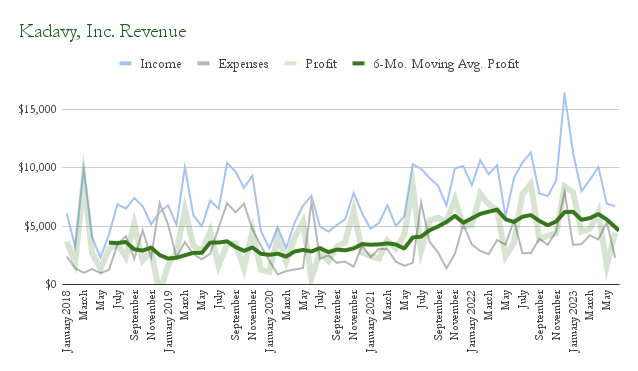Select the Income legend label
This screenshot has width=638, height=371.
(x=161, y=64)
